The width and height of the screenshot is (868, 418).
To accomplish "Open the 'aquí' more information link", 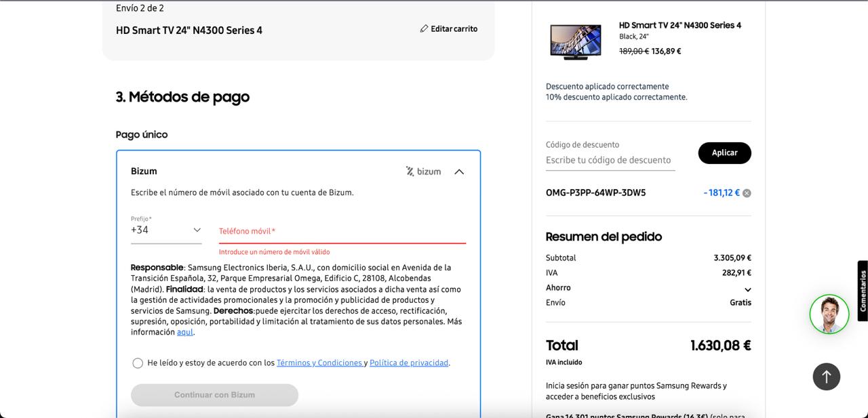I will click(x=185, y=333).
